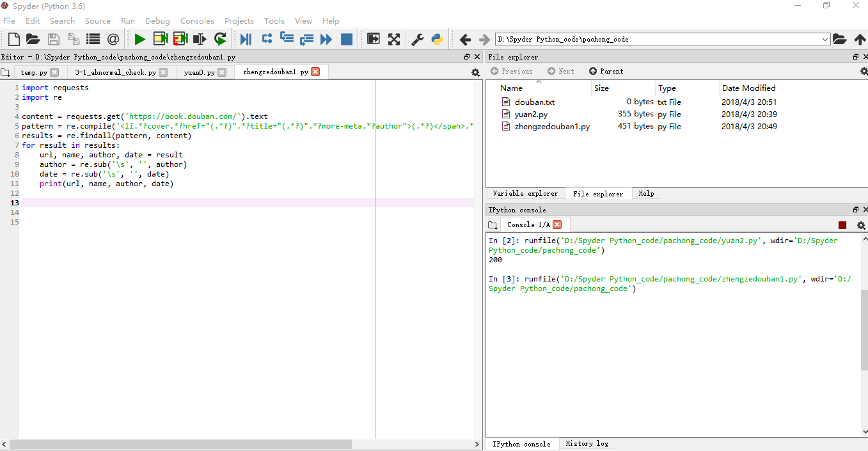Stop debugging with the blue square icon
868x451 pixels.
[x=347, y=39]
